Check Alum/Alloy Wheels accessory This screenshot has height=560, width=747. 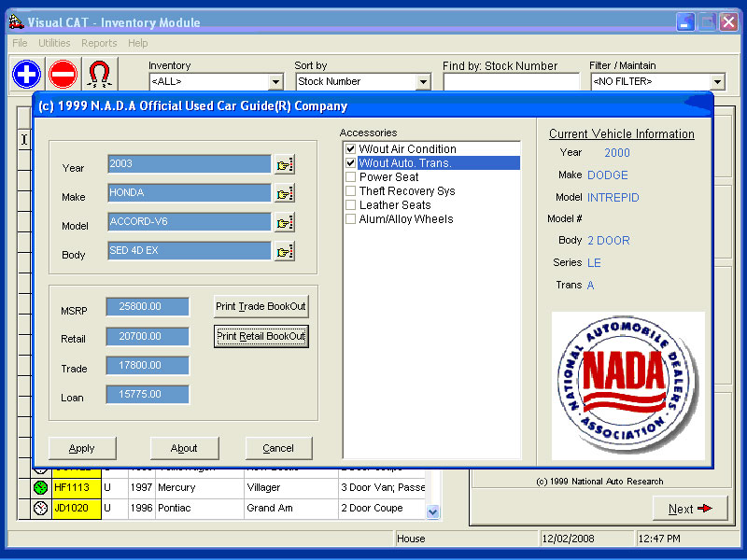pyautogui.click(x=351, y=219)
